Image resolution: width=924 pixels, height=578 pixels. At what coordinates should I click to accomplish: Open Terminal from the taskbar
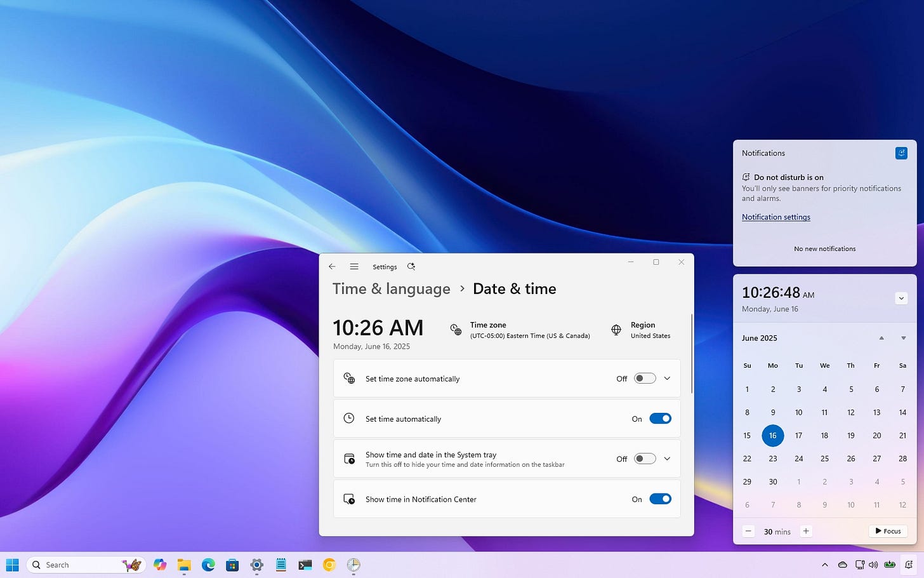coord(305,565)
